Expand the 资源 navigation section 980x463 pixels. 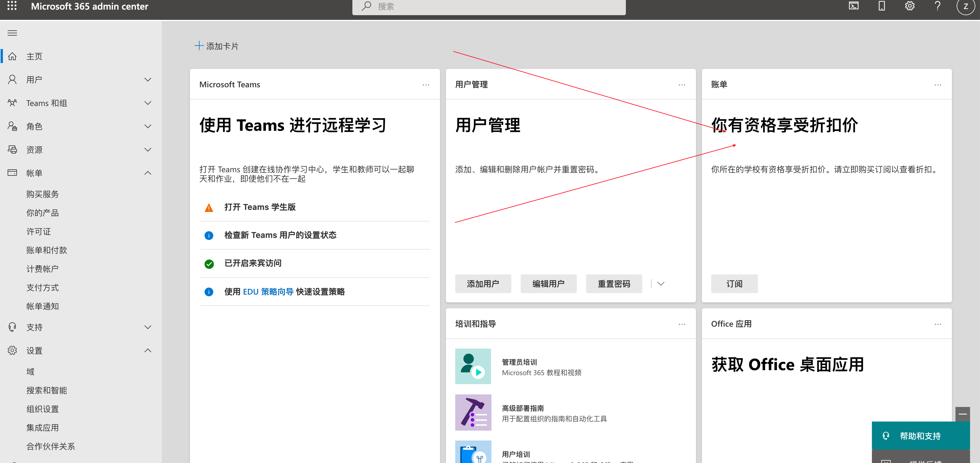click(148, 150)
